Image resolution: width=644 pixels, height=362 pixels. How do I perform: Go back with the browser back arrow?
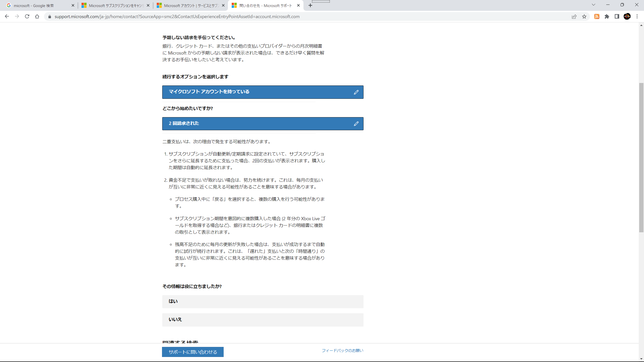[x=7, y=16]
